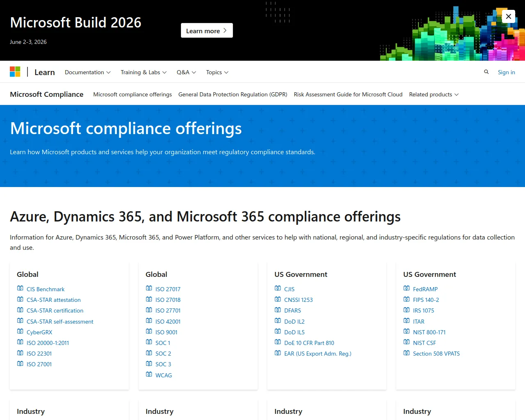This screenshot has height=420, width=525.
Task: Click the Learn more banner button
Action: 207,30
